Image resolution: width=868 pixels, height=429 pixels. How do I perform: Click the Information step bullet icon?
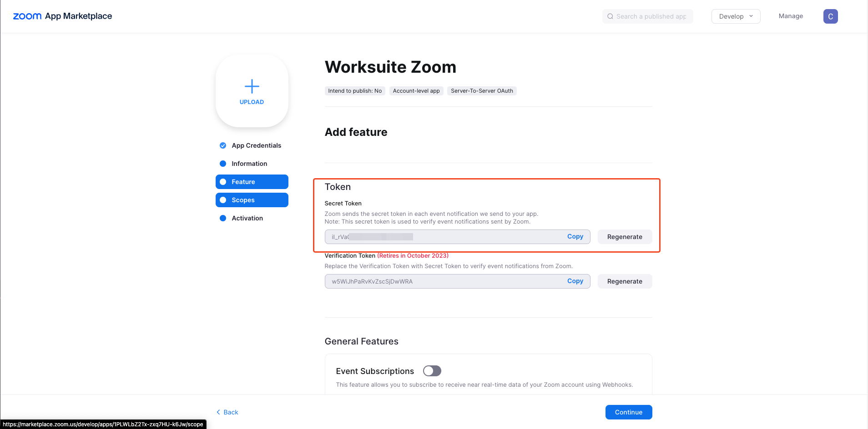(223, 164)
